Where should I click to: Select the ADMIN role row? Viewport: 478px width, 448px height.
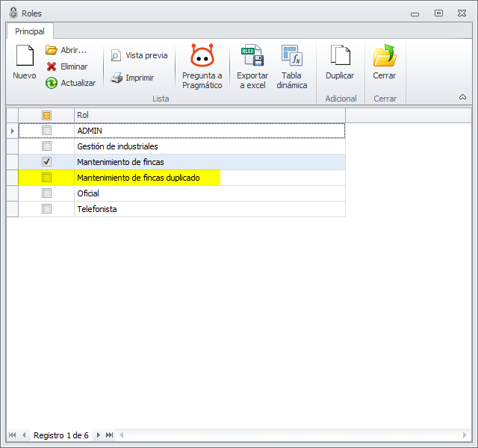point(182,131)
